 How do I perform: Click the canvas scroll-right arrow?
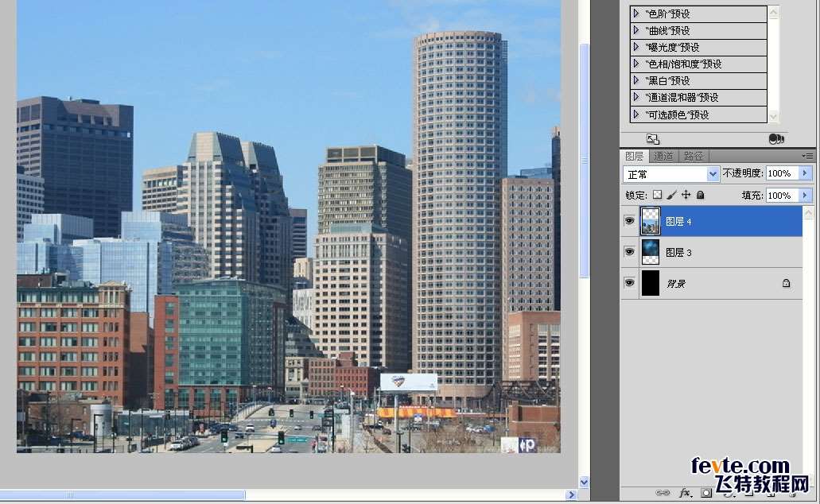click(x=571, y=494)
